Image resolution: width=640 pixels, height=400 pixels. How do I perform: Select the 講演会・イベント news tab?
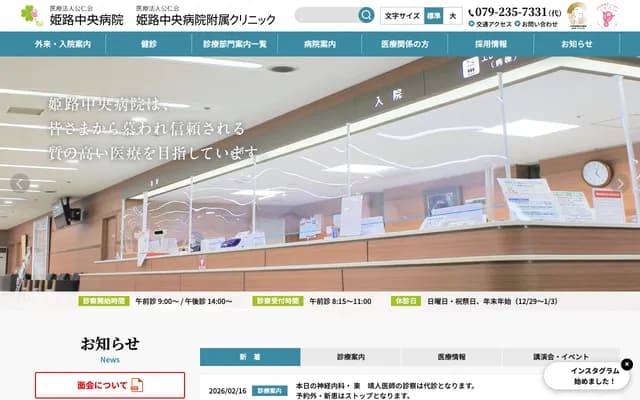coord(561,357)
